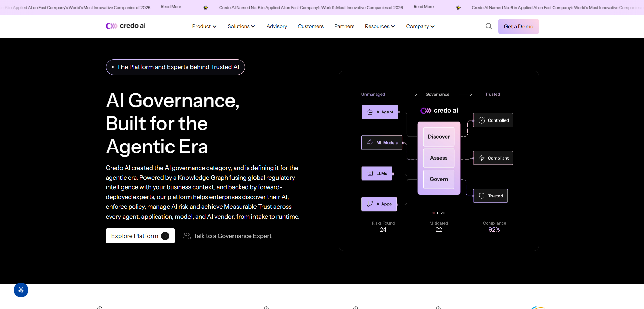Click the Compliant lightning icon

(482, 158)
